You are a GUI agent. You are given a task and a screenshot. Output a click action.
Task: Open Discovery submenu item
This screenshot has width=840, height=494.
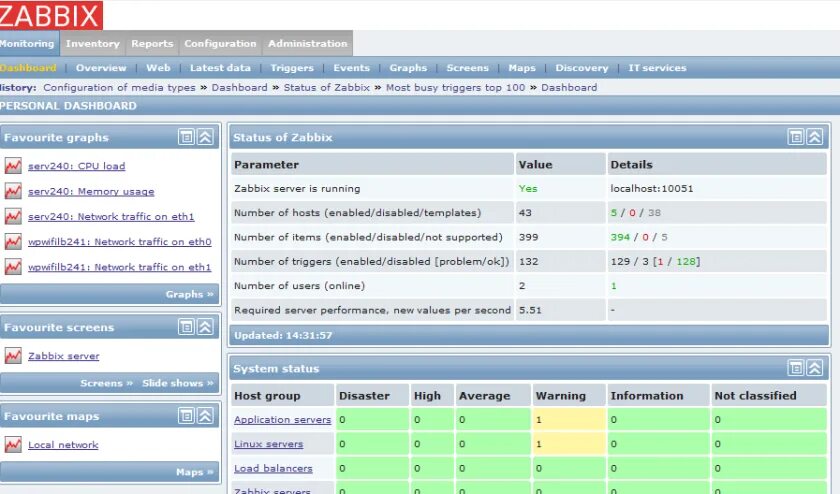tap(582, 68)
